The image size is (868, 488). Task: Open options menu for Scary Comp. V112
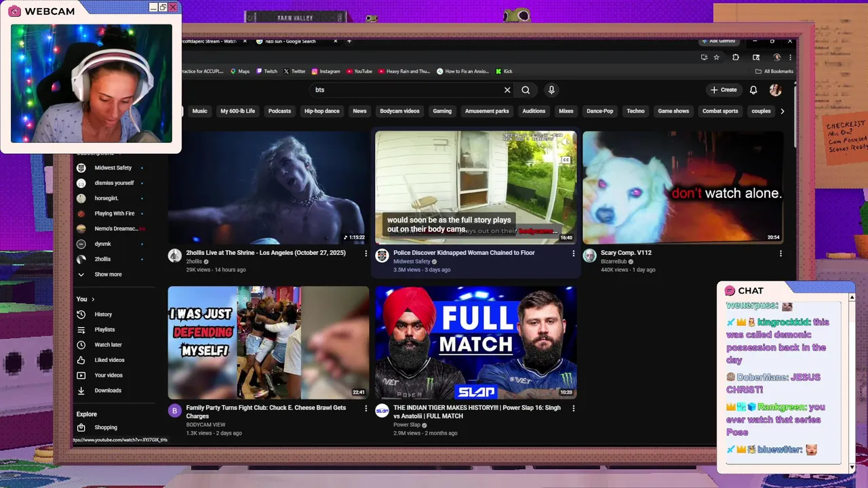781,253
